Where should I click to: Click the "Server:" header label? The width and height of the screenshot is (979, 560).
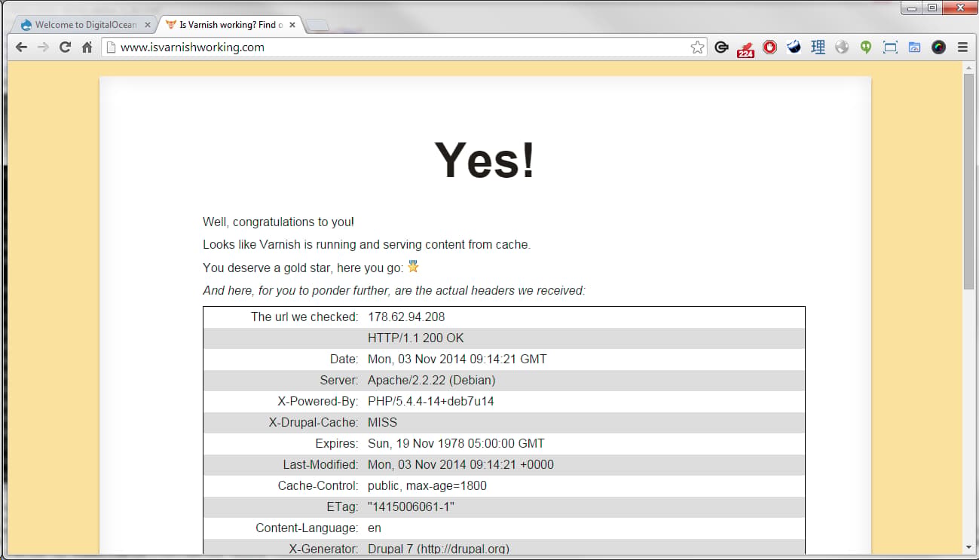(x=339, y=381)
